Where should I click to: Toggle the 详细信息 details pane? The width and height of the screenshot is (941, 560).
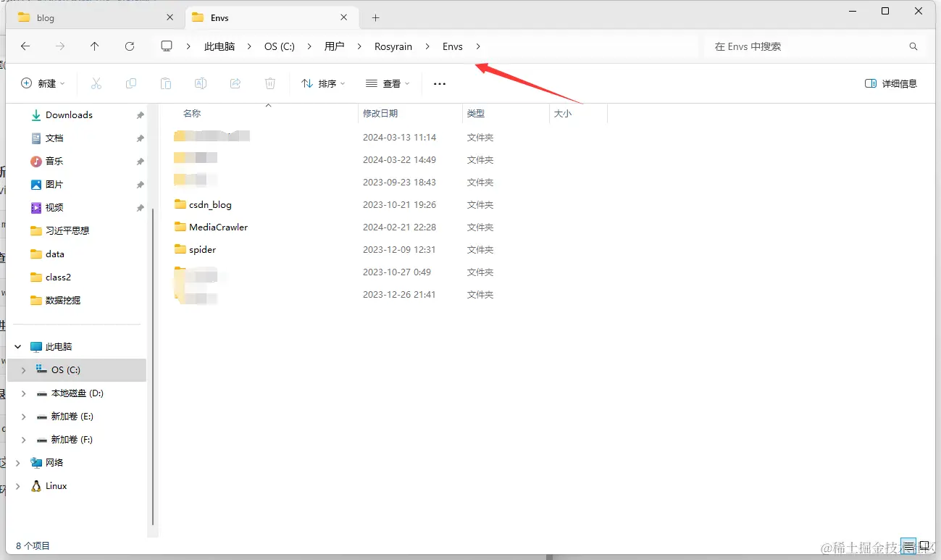(891, 83)
